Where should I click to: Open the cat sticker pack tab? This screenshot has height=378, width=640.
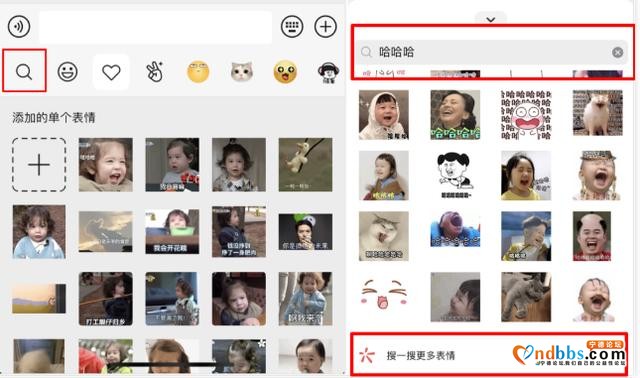[x=242, y=72]
